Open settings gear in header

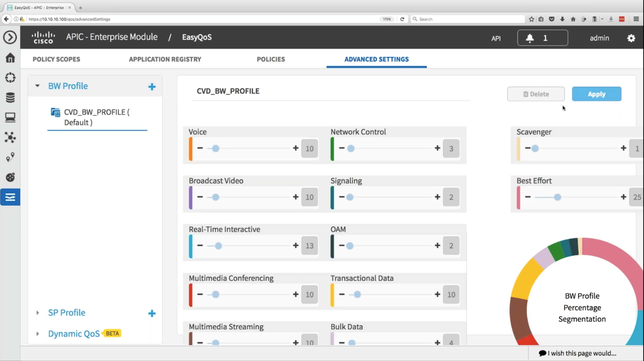631,38
